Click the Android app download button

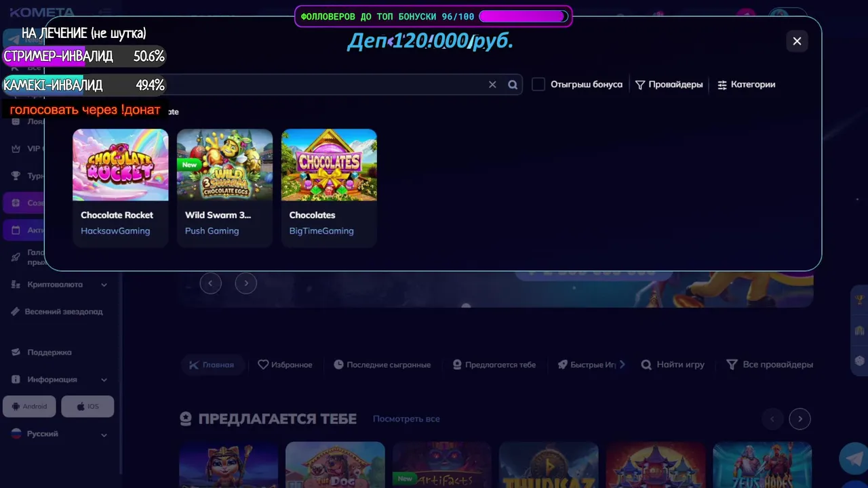pos(30,407)
